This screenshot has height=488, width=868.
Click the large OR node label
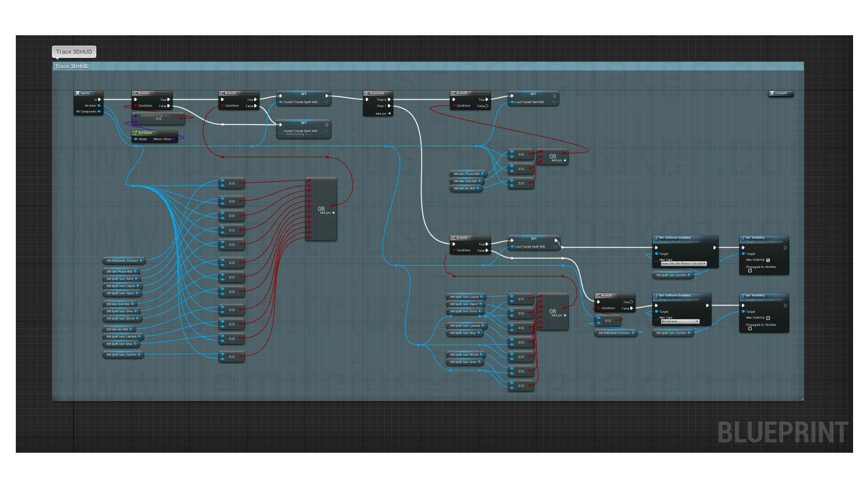click(321, 209)
